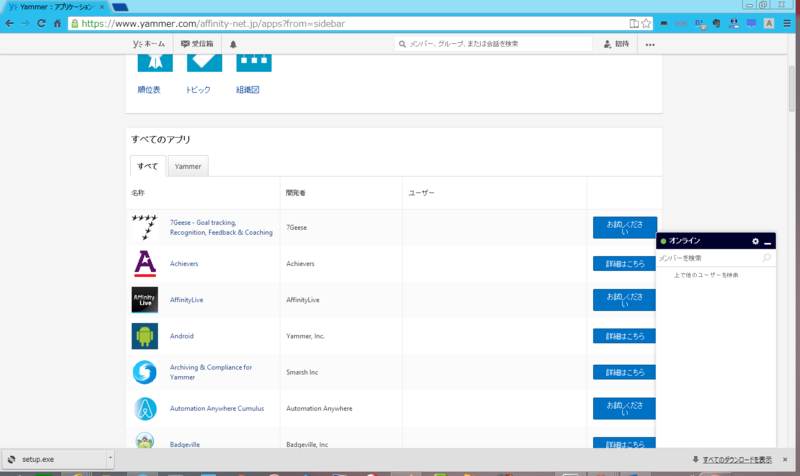Open the Chrome hamburger menu
The height and width of the screenshot is (476, 800).
(x=787, y=23)
